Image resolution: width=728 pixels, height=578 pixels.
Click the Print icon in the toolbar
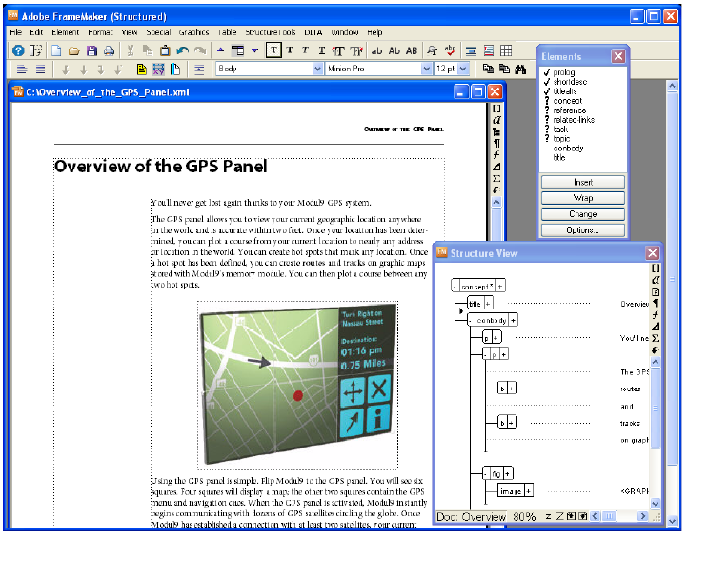tap(110, 50)
